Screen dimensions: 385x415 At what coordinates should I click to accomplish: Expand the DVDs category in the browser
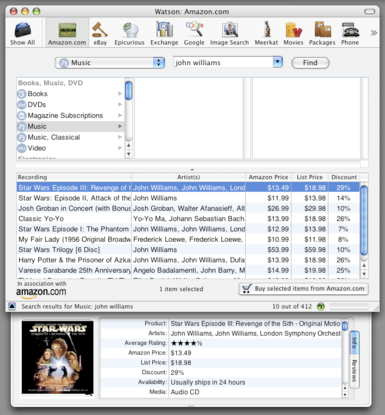point(120,105)
